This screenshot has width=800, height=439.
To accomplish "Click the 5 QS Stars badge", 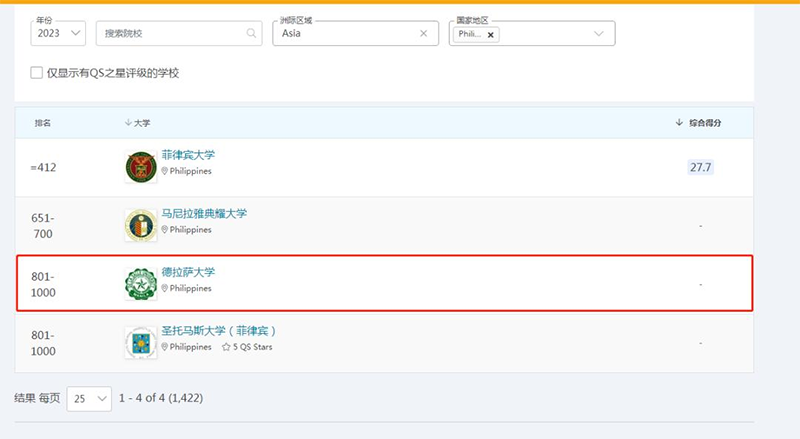I will pos(247,347).
